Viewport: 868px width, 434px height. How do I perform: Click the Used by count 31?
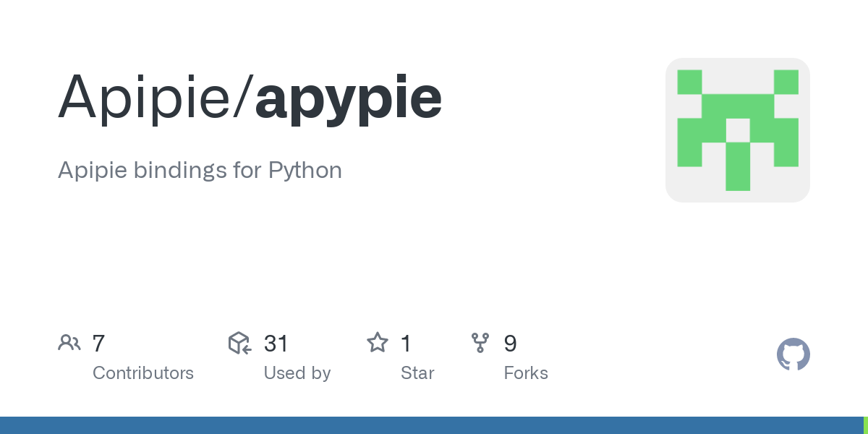click(x=276, y=343)
